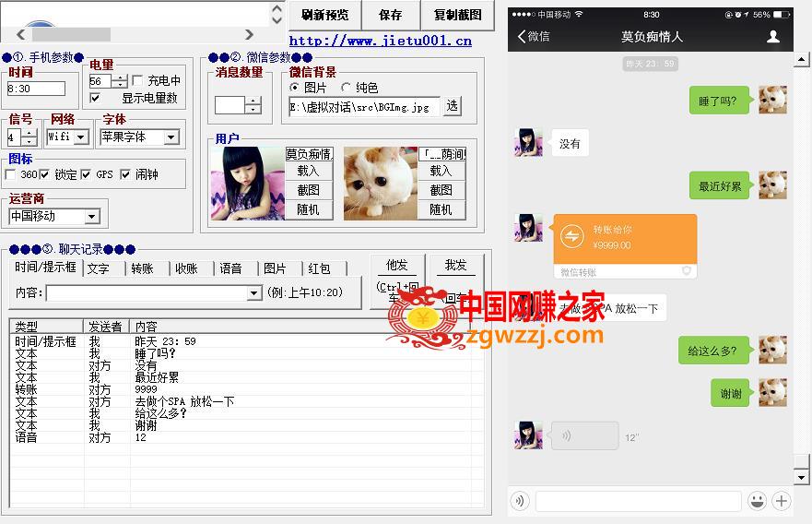
Task: Tap the voice input icon in chat bar
Action: point(520,501)
